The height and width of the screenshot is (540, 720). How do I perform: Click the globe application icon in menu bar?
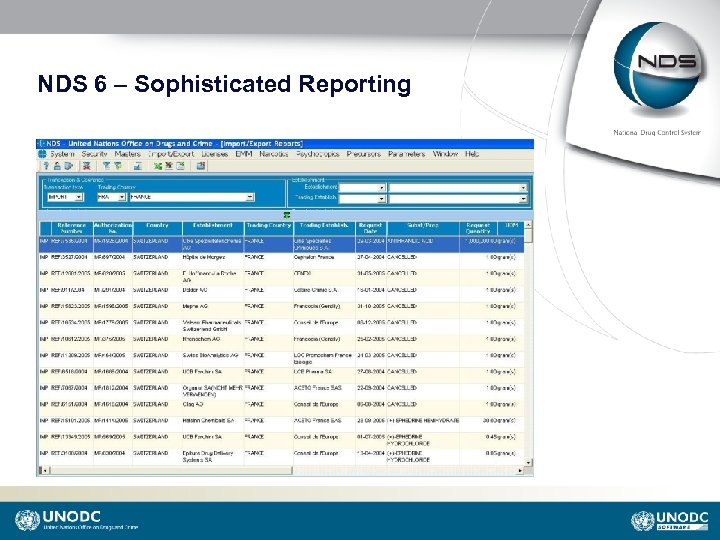point(42,154)
